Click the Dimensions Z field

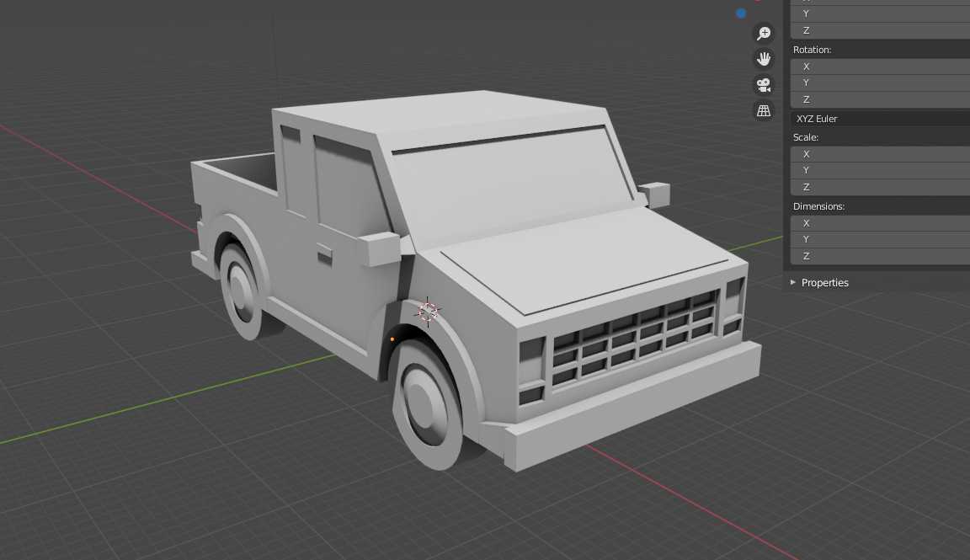point(880,255)
